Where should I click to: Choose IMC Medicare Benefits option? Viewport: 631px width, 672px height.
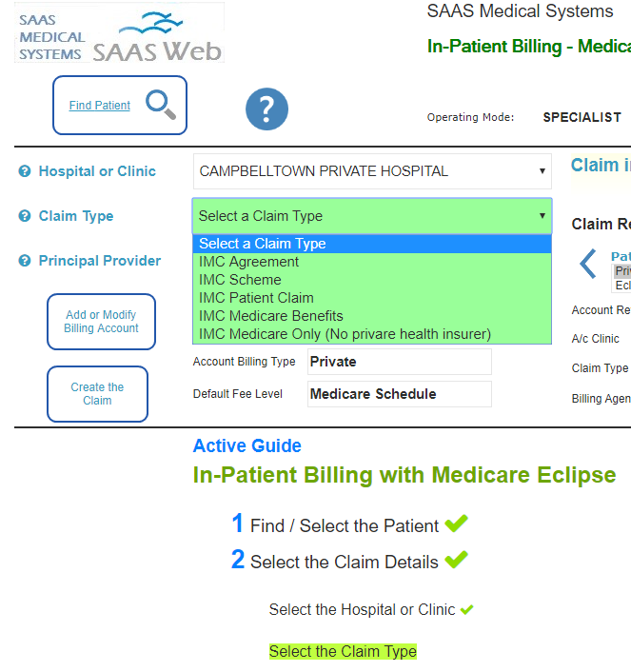coord(271,316)
